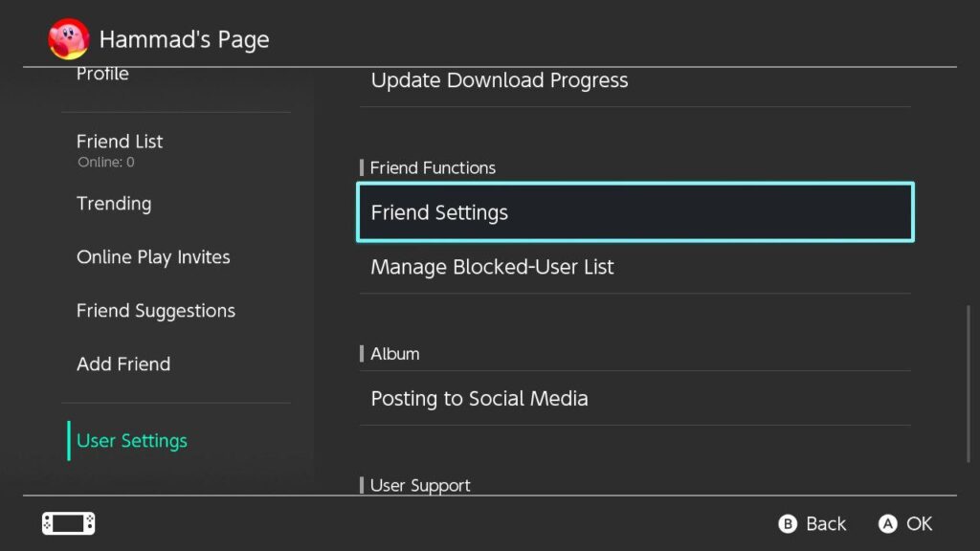Select the handheld controller icon in status bar
The height and width of the screenshot is (551, 980).
68,523
